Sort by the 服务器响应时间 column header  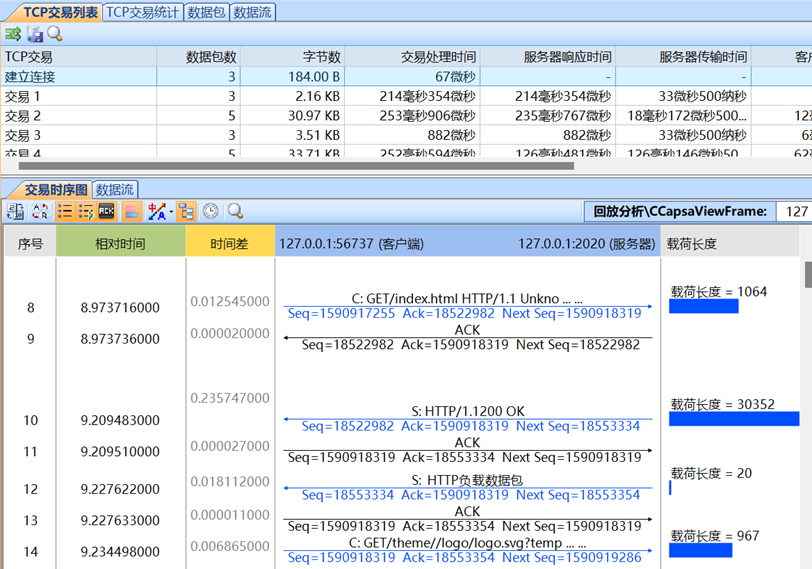548,56
